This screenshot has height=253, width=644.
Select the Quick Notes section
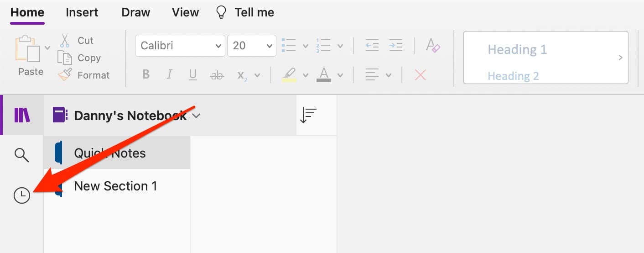coord(116,153)
